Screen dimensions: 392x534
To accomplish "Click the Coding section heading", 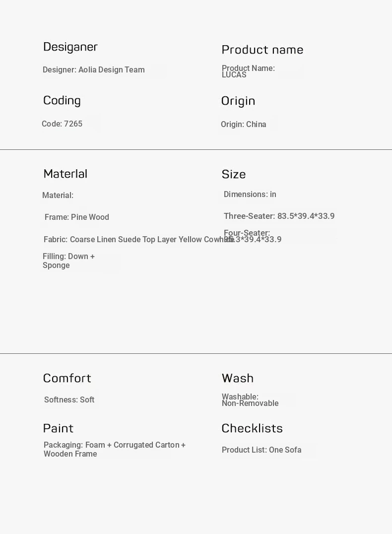I will [62, 100].
